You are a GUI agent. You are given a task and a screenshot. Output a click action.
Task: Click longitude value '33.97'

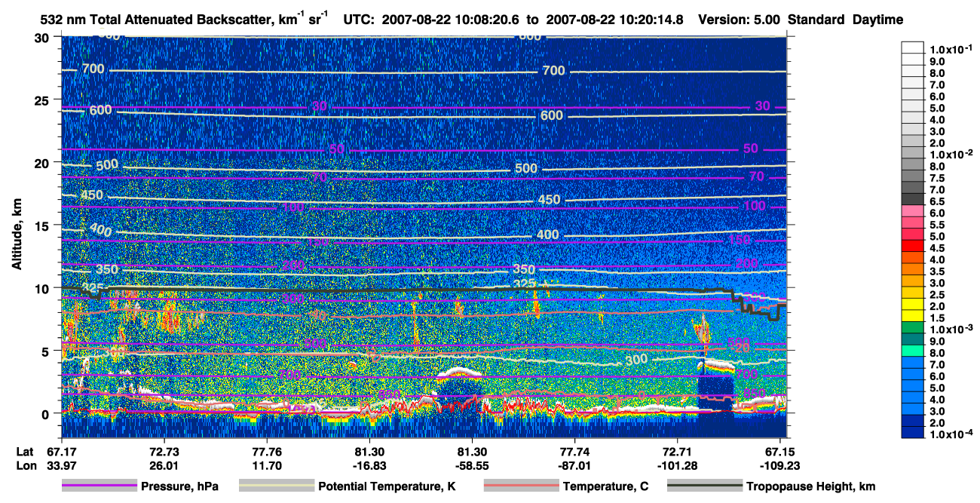click(x=61, y=465)
